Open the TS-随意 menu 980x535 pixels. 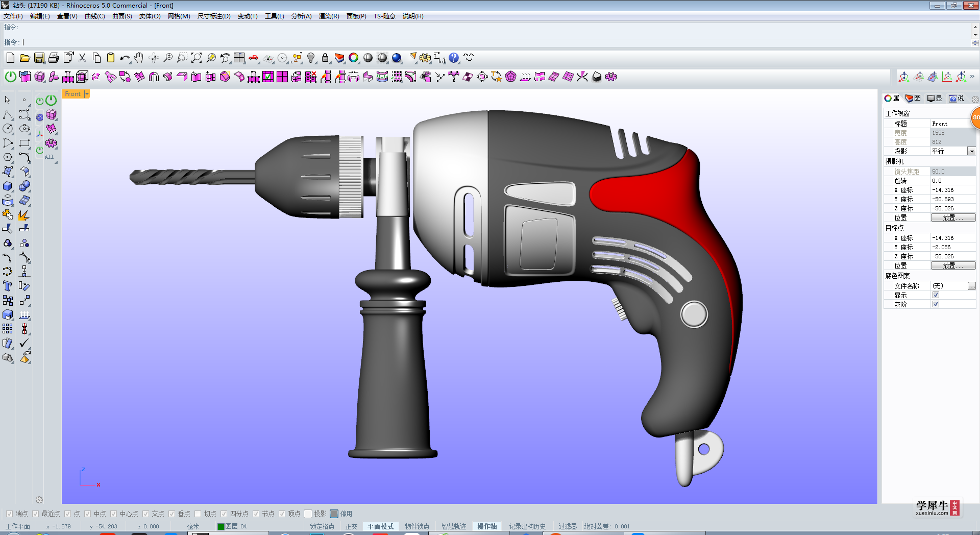(384, 16)
